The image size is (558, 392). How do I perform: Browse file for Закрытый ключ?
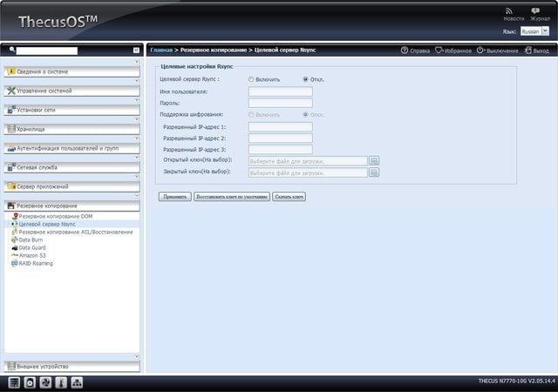(x=374, y=172)
